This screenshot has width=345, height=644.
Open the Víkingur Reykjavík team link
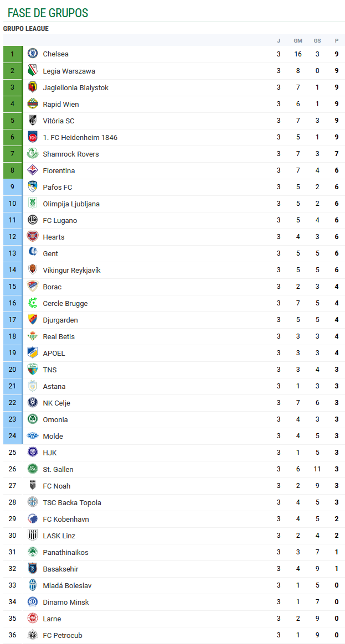point(71,270)
